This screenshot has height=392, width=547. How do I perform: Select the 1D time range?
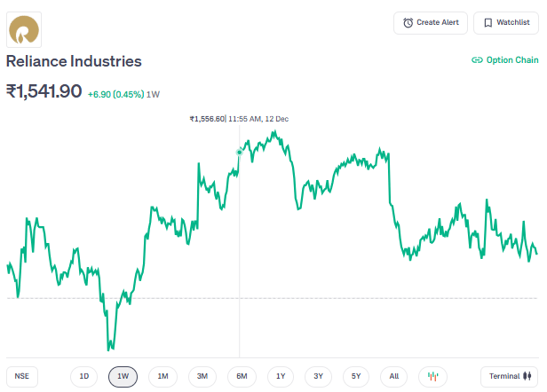(84, 376)
